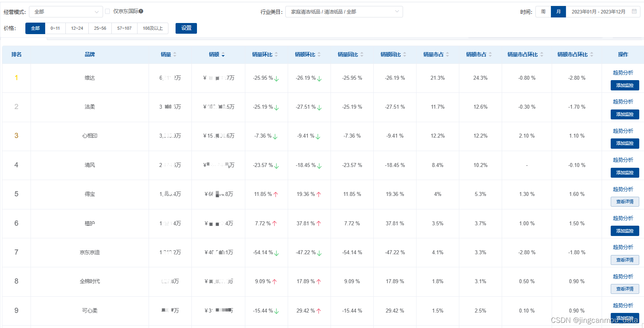
Task: Click 查看详情 for 京东京造
Action: click(625, 260)
